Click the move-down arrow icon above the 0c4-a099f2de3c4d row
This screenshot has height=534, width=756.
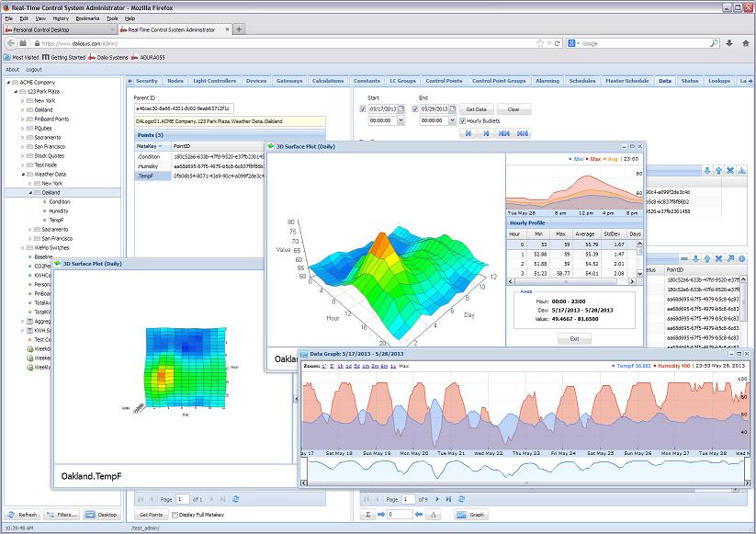(x=707, y=170)
